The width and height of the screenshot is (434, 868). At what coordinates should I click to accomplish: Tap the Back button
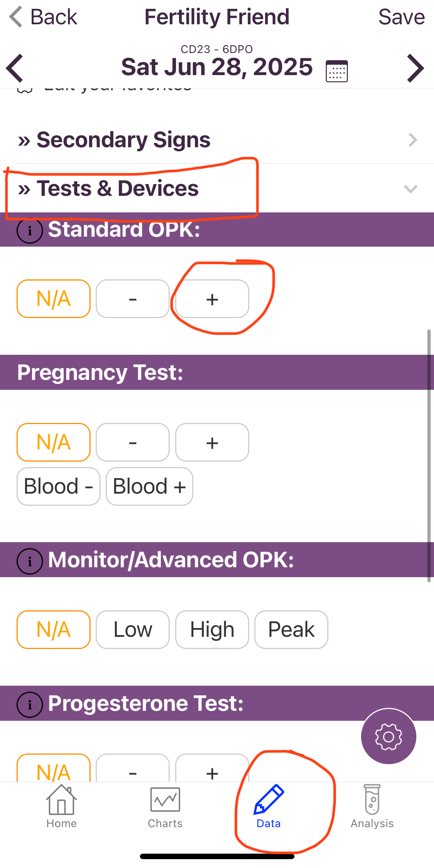point(43,17)
